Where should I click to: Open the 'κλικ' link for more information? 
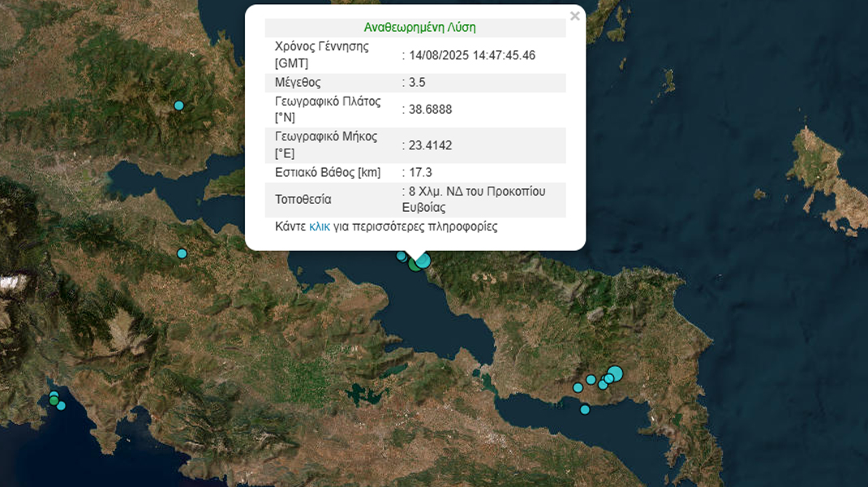point(320,227)
